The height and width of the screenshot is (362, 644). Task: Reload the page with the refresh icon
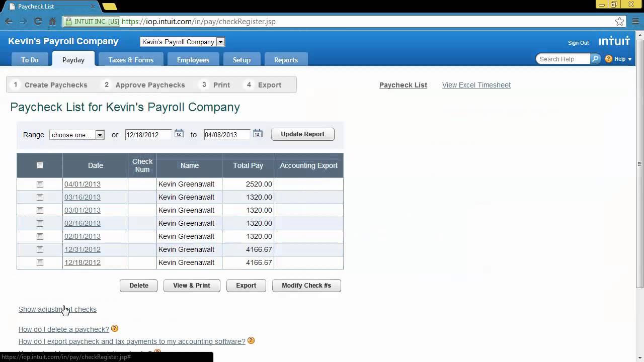[38, 22]
